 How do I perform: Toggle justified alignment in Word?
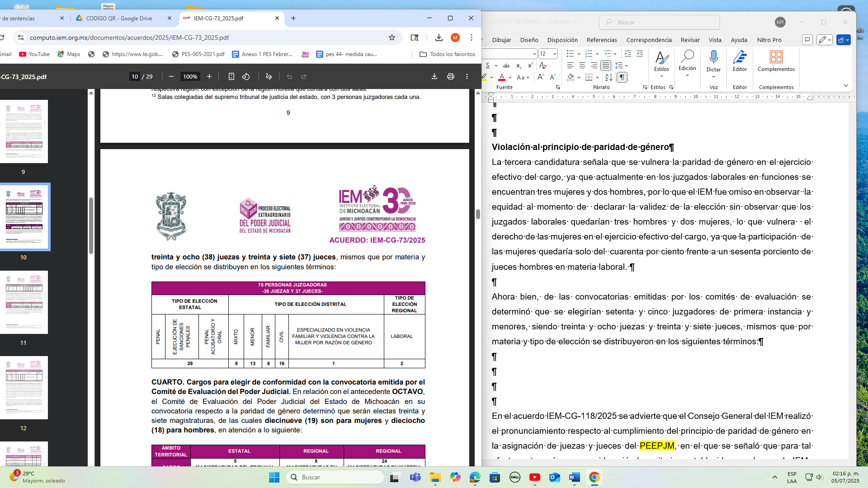coord(606,66)
